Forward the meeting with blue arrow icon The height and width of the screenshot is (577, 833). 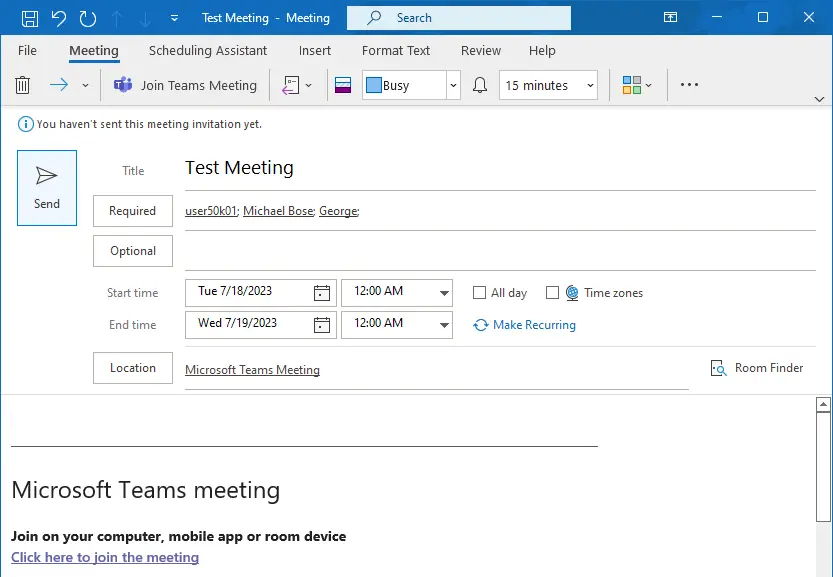[59, 84]
